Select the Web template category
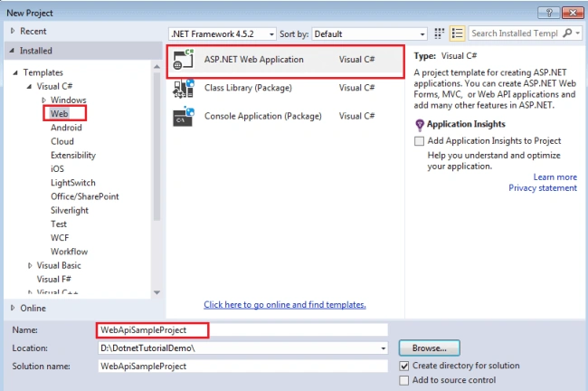Viewport: 588px width, 391px height. coord(59,114)
